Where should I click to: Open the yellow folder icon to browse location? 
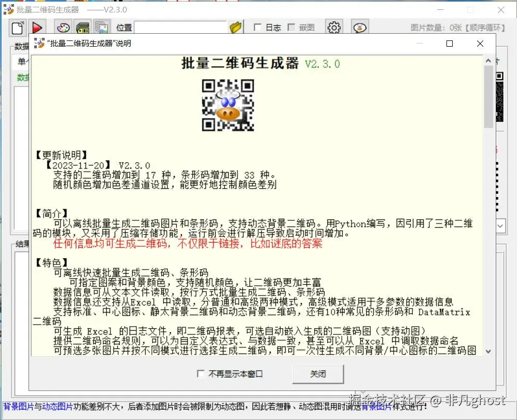[x=236, y=27]
